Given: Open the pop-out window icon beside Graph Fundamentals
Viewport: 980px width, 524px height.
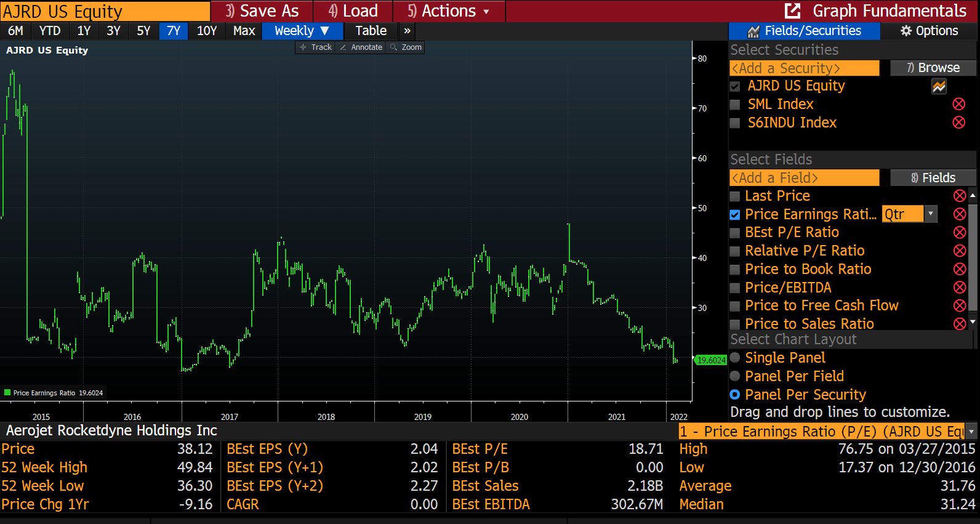Looking at the screenshot, I should point(793,11).
